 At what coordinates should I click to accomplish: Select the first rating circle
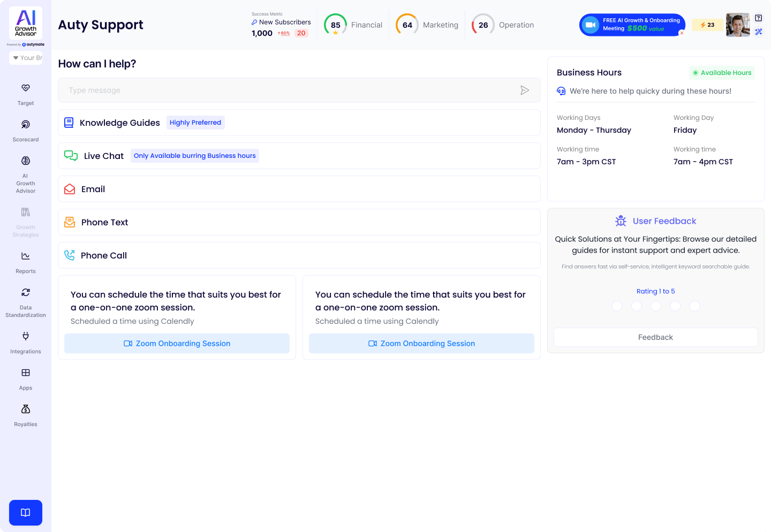pyautogui.click(x=617, y=306)
